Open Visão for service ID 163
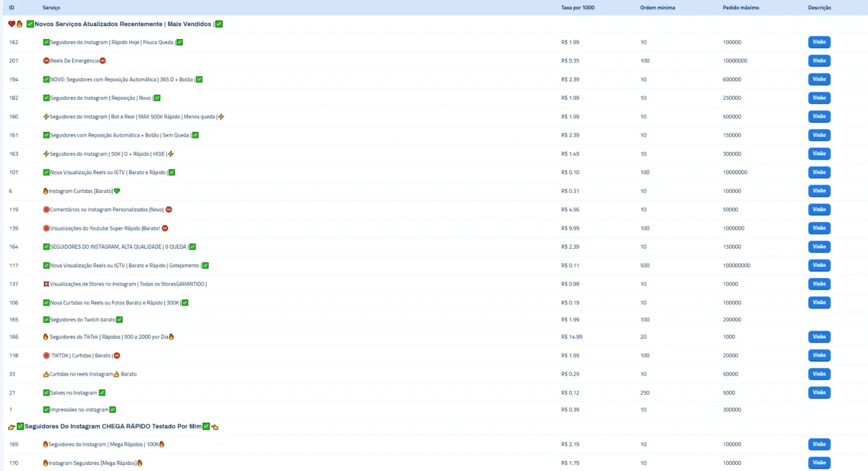868x471 pixels. [x=819, y=154]
